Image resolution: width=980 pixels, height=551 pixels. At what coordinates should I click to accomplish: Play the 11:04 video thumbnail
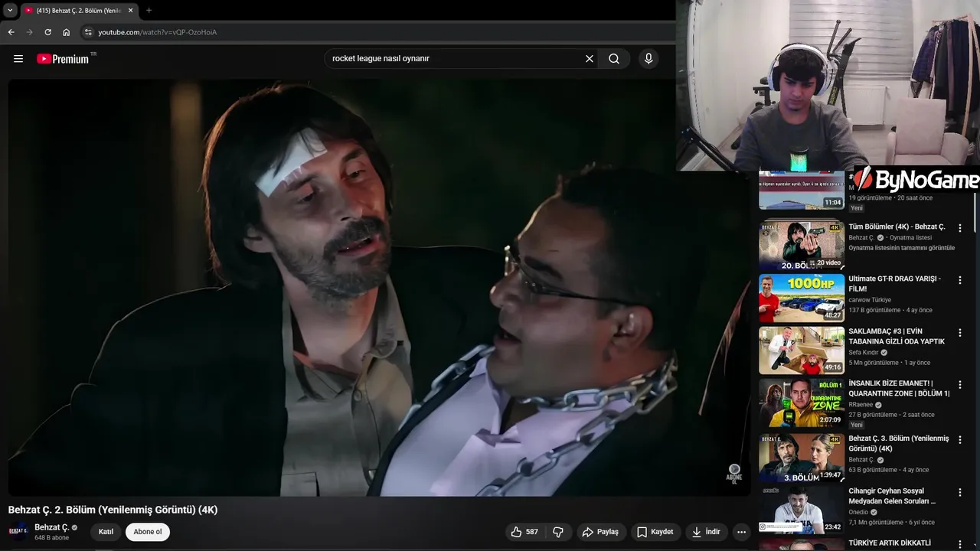pos(802,190)
